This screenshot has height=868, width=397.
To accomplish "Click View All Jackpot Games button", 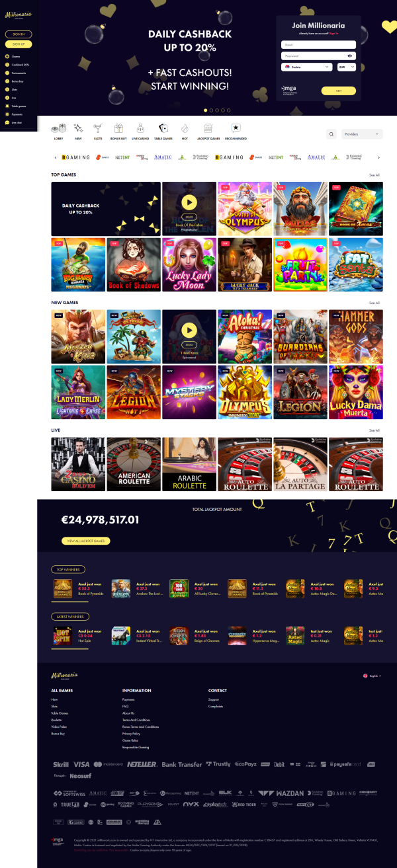I will tap(86, 541).
